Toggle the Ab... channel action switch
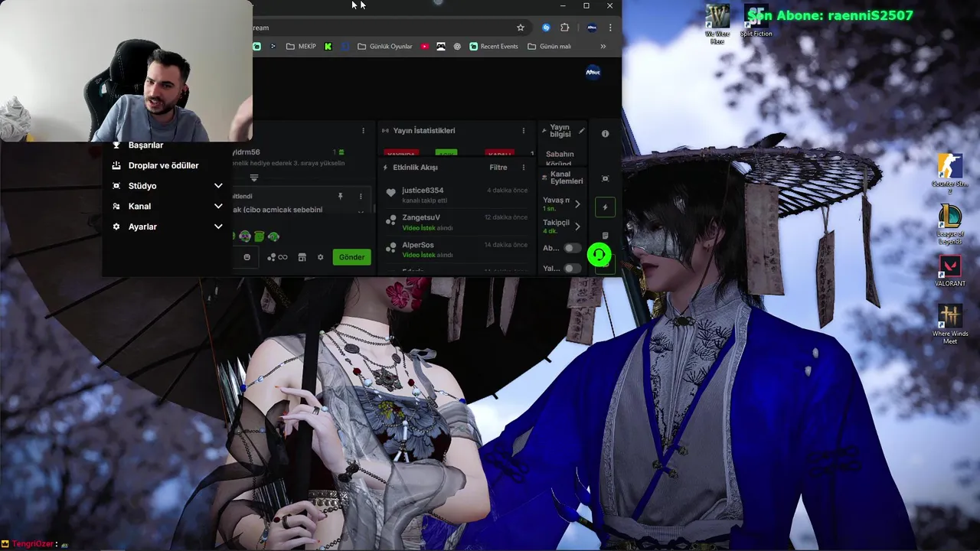 [x=572, y=248]
